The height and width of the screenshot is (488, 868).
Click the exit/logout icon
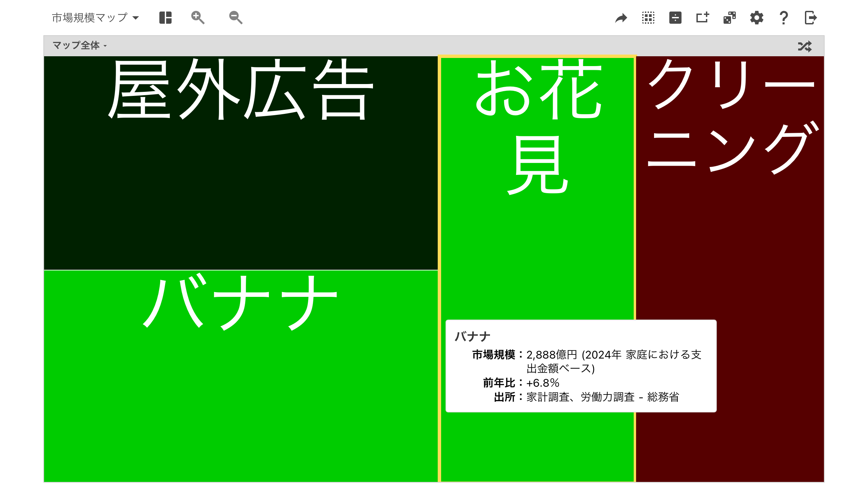click(x=811, y=18)
